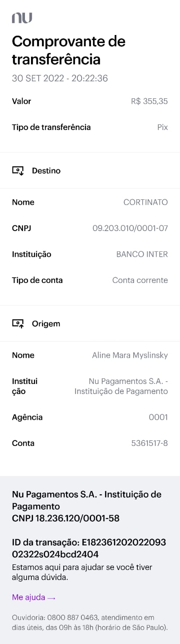The width and height of the screenshot is (180, 644).
Task: Click the Conta number 5361517-8
Action: point(149,444)
